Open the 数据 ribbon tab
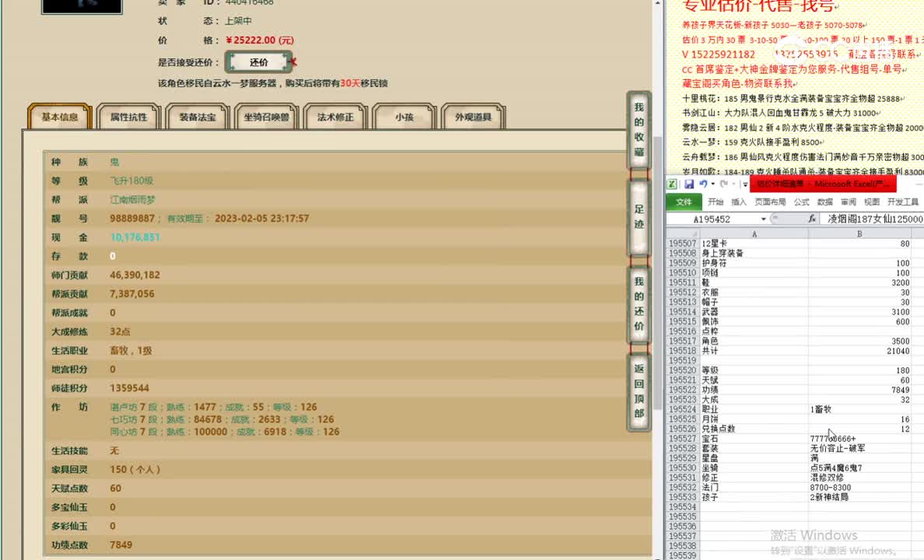The width and height of the screenshot is (924, 560). pyautogui.click(x=825, y=202)
